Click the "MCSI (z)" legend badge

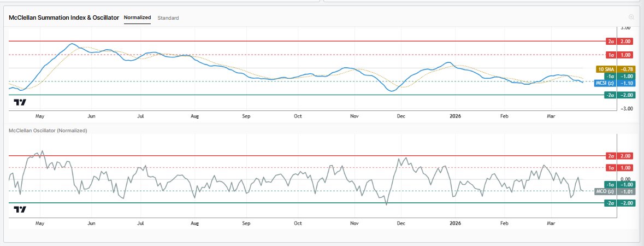coord(605,84)
